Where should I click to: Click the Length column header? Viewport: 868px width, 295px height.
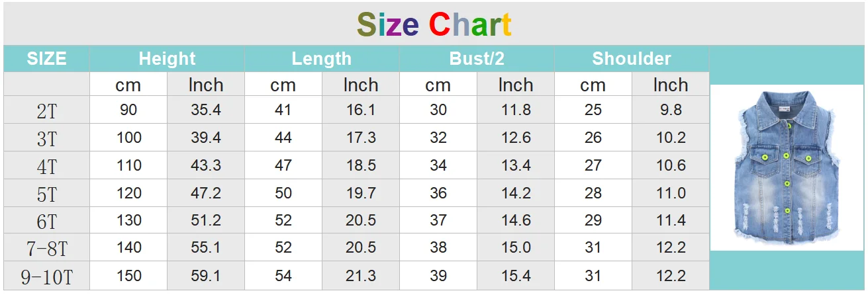coord(322,58)
